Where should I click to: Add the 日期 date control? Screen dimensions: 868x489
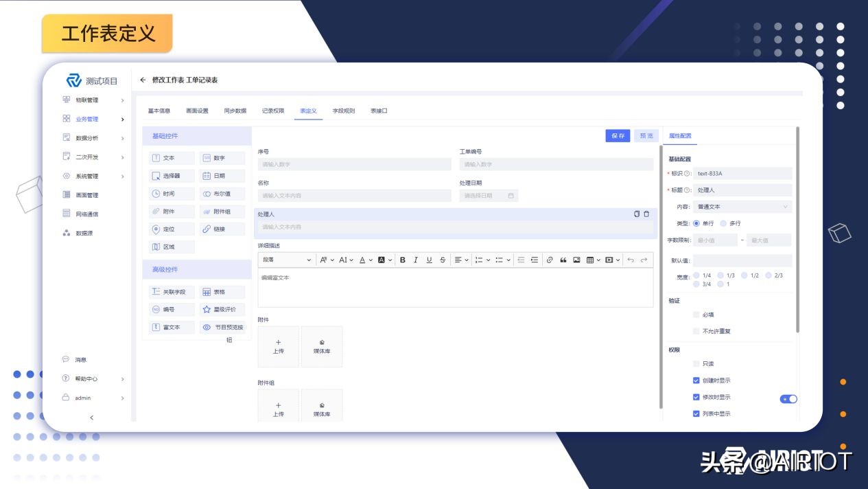coord(222,176)
